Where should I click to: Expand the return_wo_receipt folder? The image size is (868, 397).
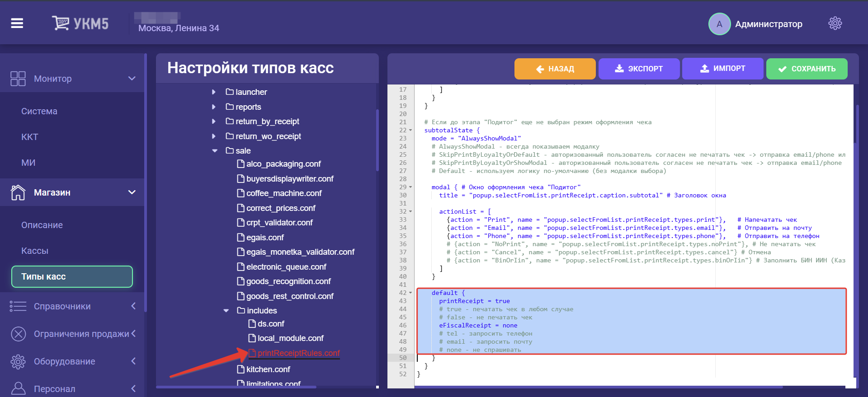point(214,136)
